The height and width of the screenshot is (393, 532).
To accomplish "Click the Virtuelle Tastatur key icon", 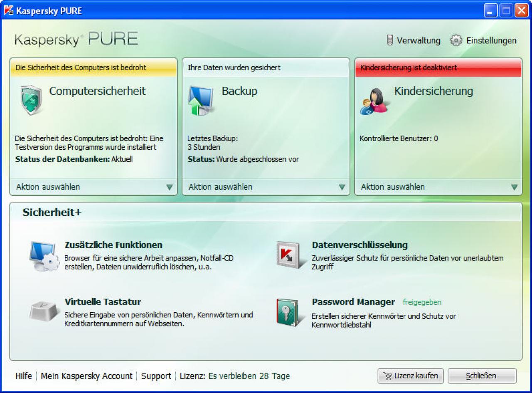I will pyautogui.click(x=44, y=311).
